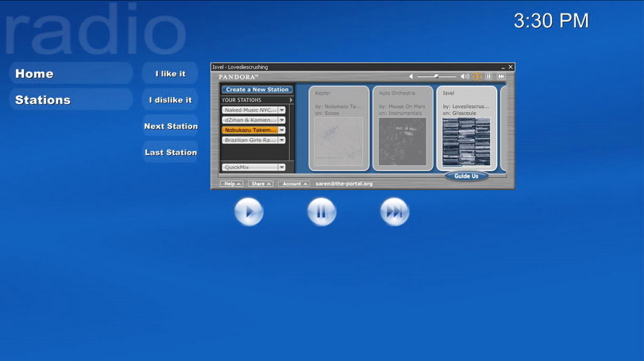
Task: Select the dZihan & Kamien station
Action: (250, 120)
